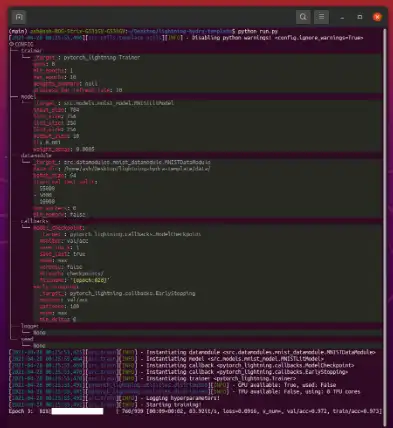The height and width of the screenshot is (428, 393).
Task: Open a new terminal tab
Action: [x=19, y=17]
